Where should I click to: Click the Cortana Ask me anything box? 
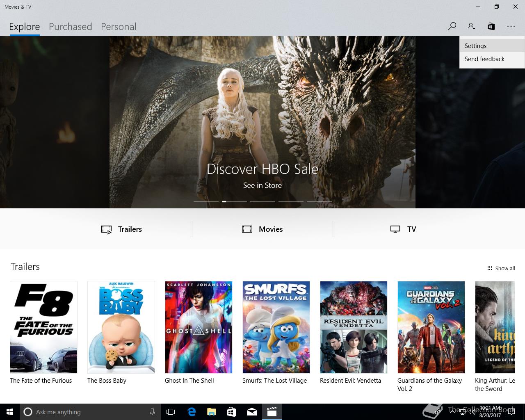90,412
